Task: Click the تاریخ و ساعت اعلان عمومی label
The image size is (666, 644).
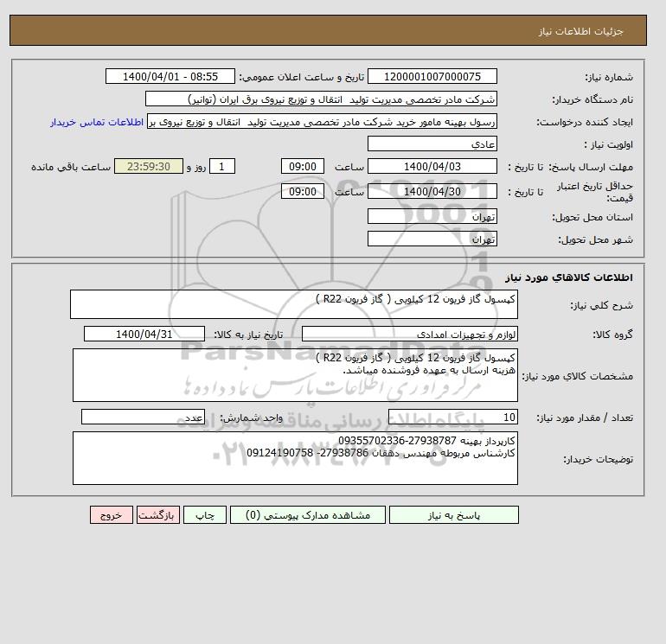Action: pyautogui.click(x=302, y=77)
